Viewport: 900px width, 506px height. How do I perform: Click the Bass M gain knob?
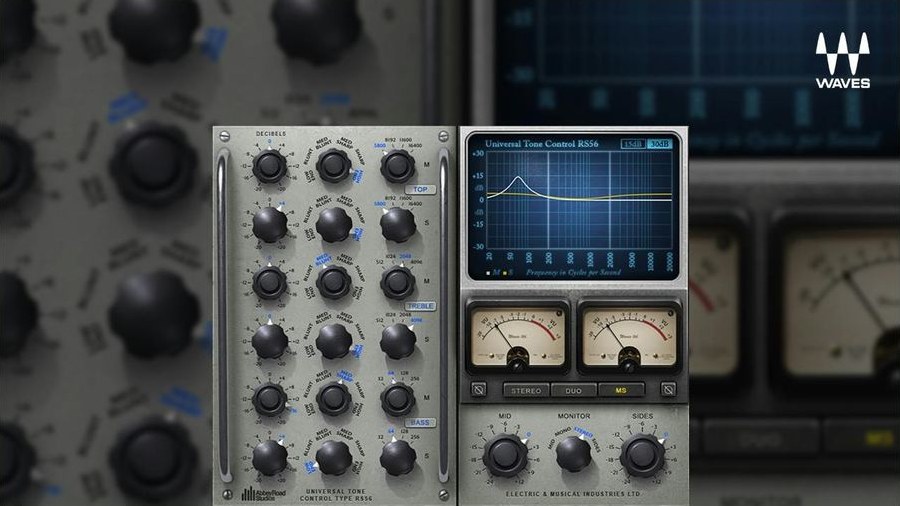point(270,399)
